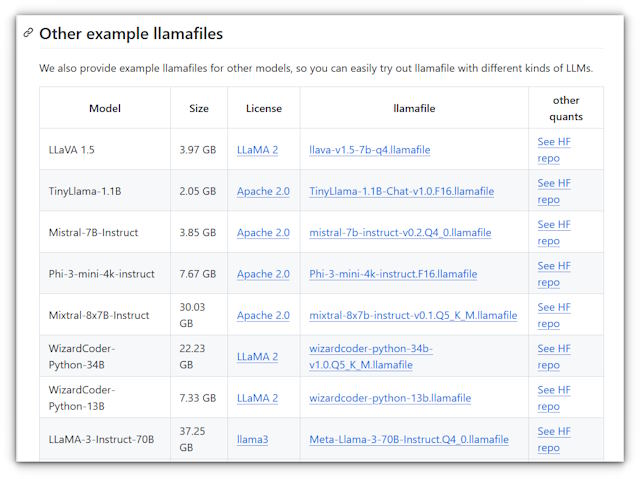The width and height of the screenshot is (640, 479).
Task: Click the anchor link icon beside the heading
Action: pyautogui.click(x=28, y=34)
